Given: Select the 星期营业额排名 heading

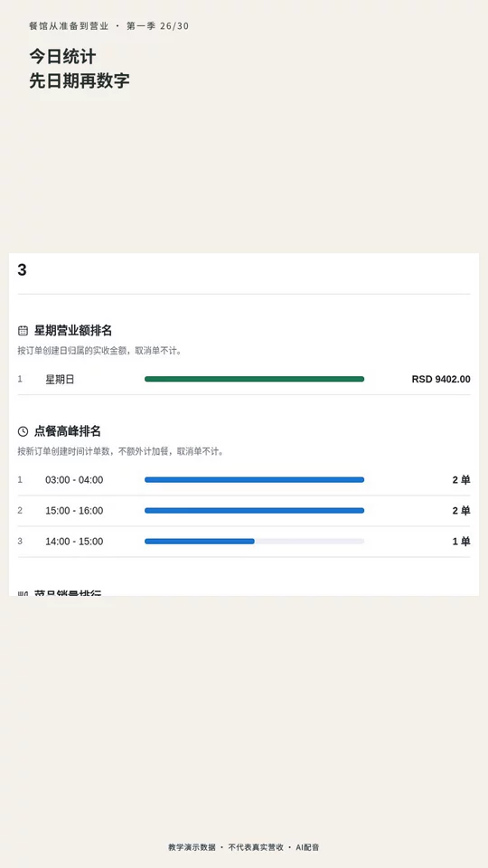Looking at the screenshot, I should coord(73,331).
